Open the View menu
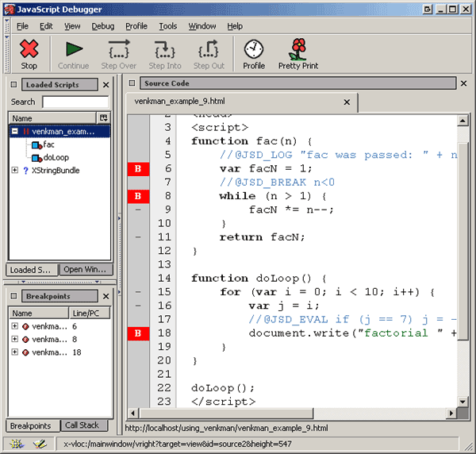Screen dimensions: 476x454 click(x=72, y=26)
